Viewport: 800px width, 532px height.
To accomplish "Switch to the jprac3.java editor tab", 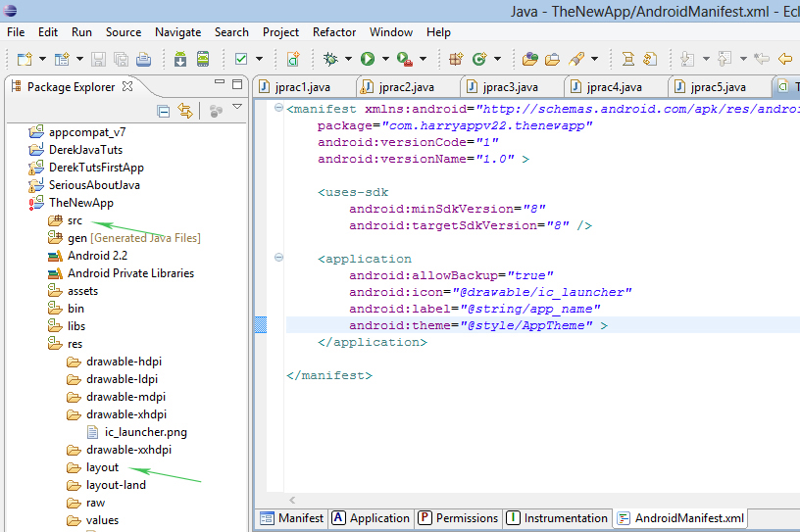I will coord(512,87).
